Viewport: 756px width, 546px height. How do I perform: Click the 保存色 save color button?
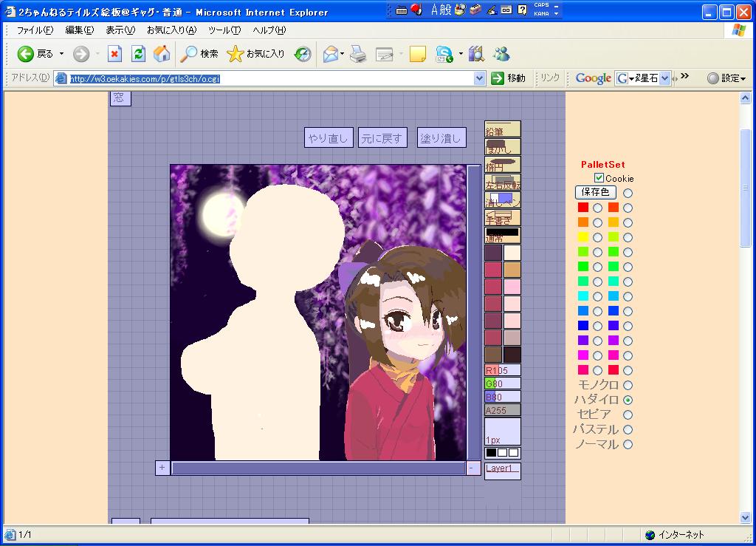pos(596,192)
